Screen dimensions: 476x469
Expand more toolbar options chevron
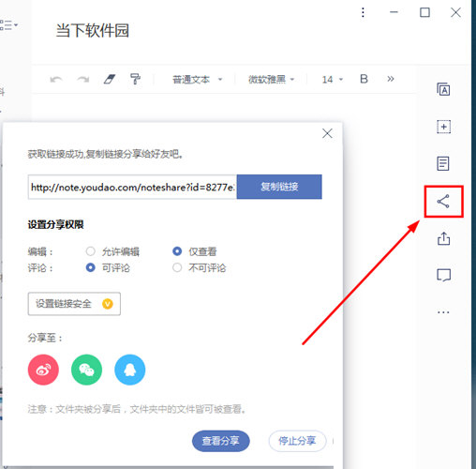click(x=391, y=79)
